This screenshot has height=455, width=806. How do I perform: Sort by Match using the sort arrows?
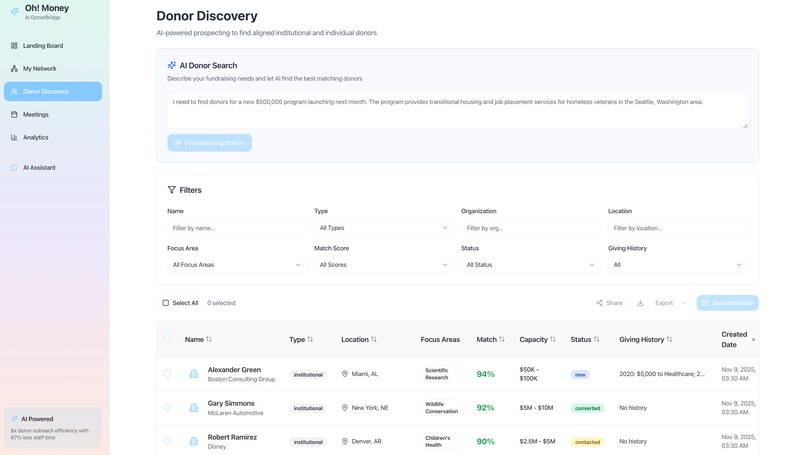(502, 339)
